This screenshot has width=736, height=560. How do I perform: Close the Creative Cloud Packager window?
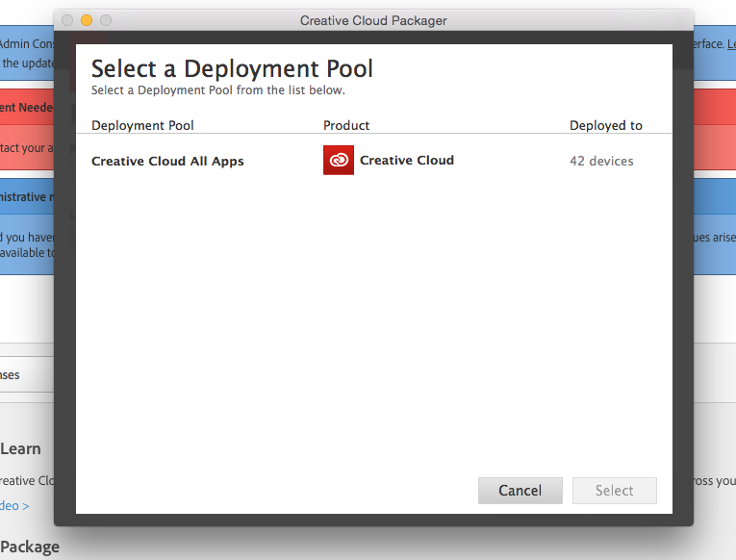[x=67, y=20]
